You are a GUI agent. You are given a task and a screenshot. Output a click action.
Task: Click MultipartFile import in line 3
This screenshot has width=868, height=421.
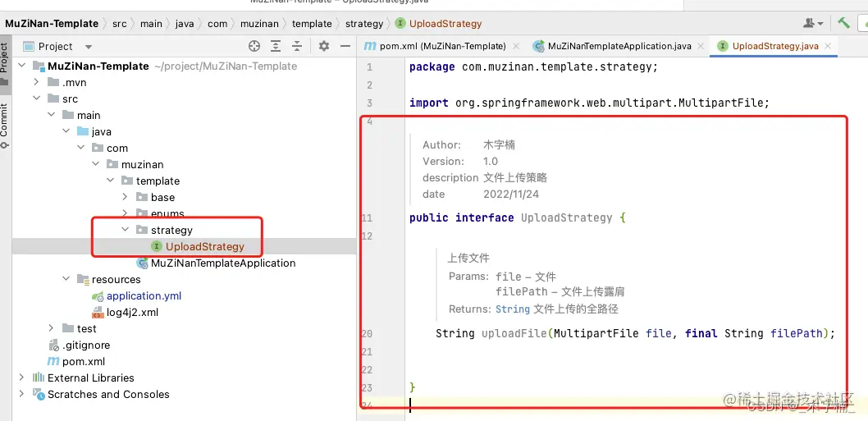[x=720, y=103]
